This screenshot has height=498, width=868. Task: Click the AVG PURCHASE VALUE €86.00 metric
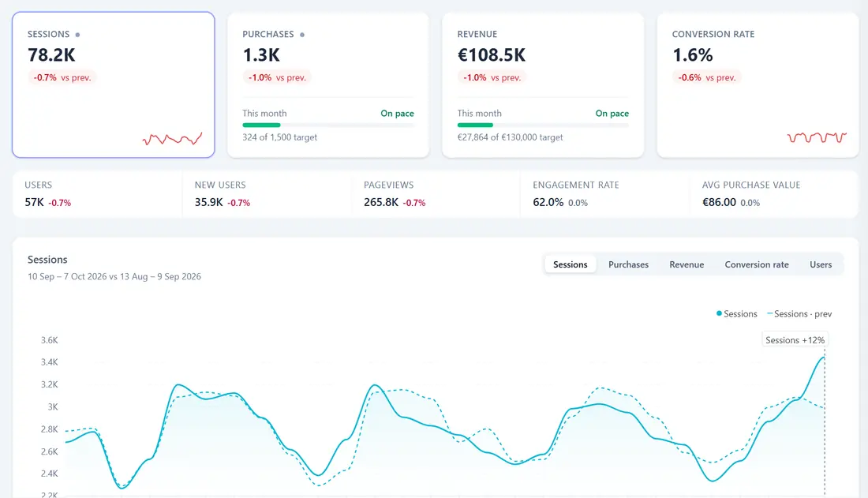(x=774, y=194)
